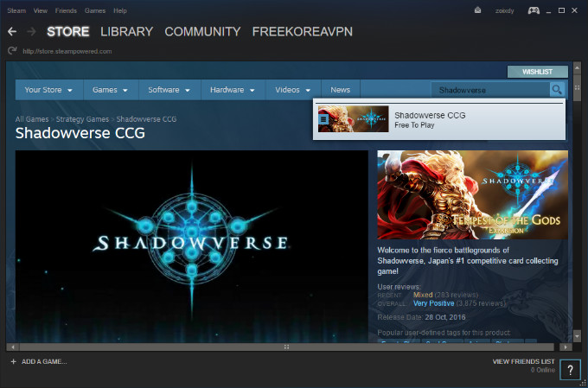
Task: Click the horizontal scrollbar thumb
Action: [x=287, y=347]
